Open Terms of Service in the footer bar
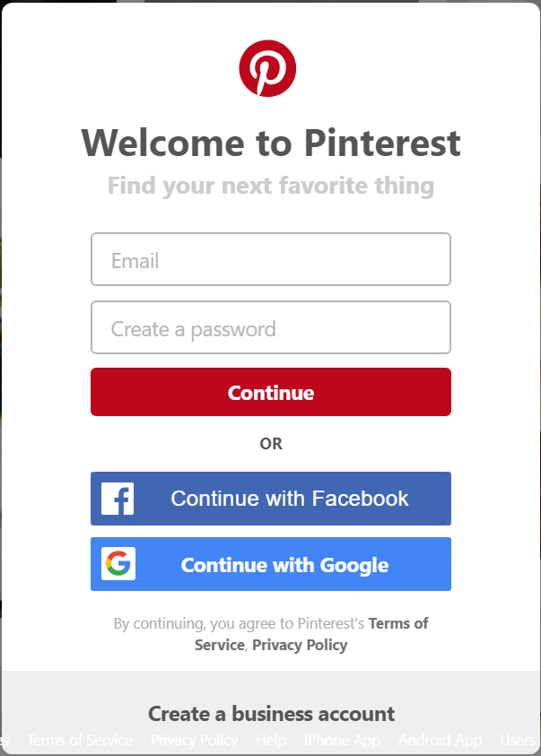This screenshot has height=756, width=541. [x=80, y=740]
